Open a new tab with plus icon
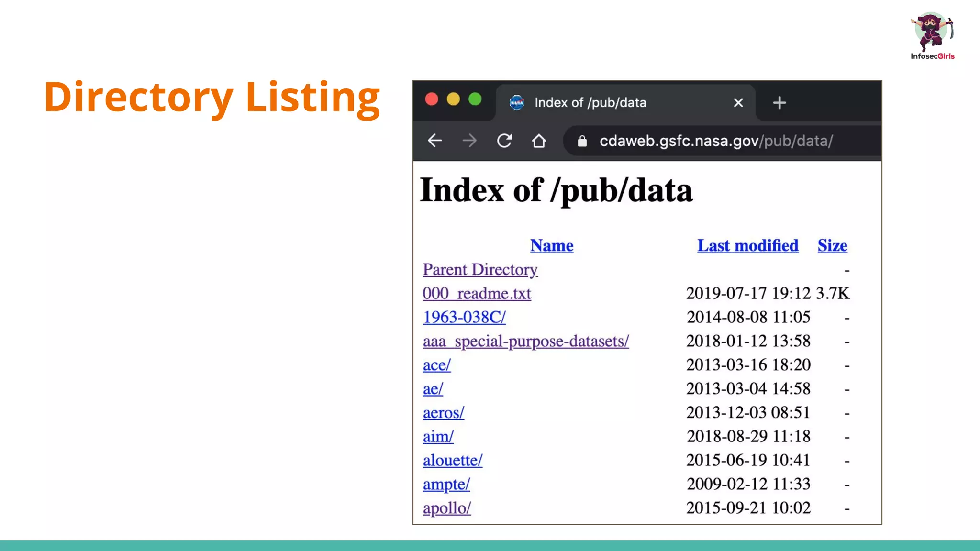 point(779,103)
